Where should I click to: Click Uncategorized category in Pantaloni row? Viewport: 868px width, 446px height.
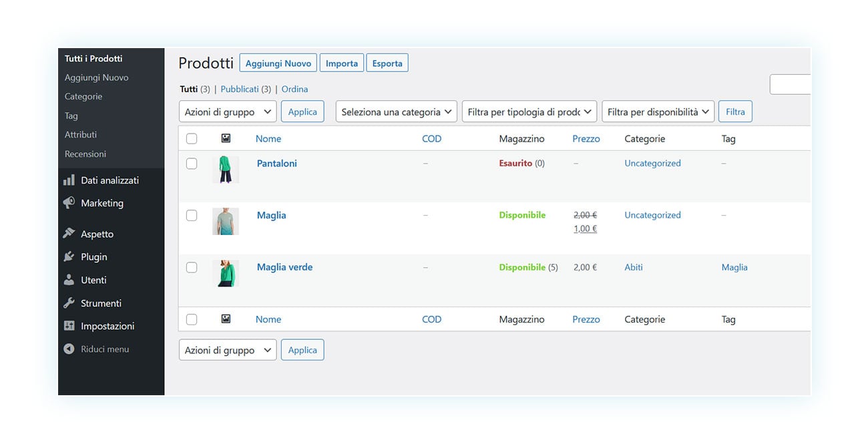point(653,163)
